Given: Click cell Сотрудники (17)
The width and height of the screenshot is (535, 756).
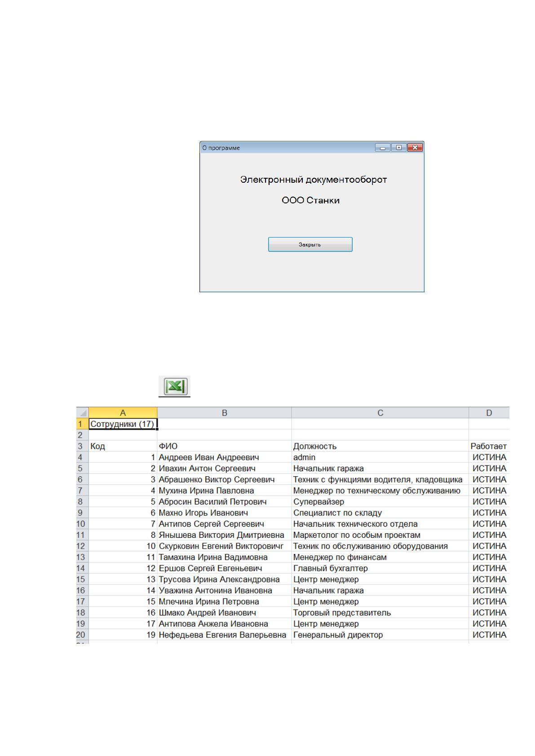Looking at the screenshot, I should [123, 424].
